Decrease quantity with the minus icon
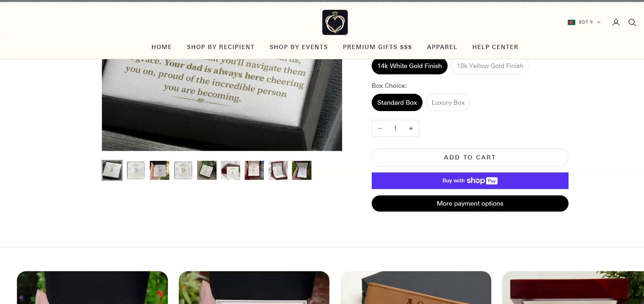The height and width of the screenshot is (304, 644). click(380, 128)
